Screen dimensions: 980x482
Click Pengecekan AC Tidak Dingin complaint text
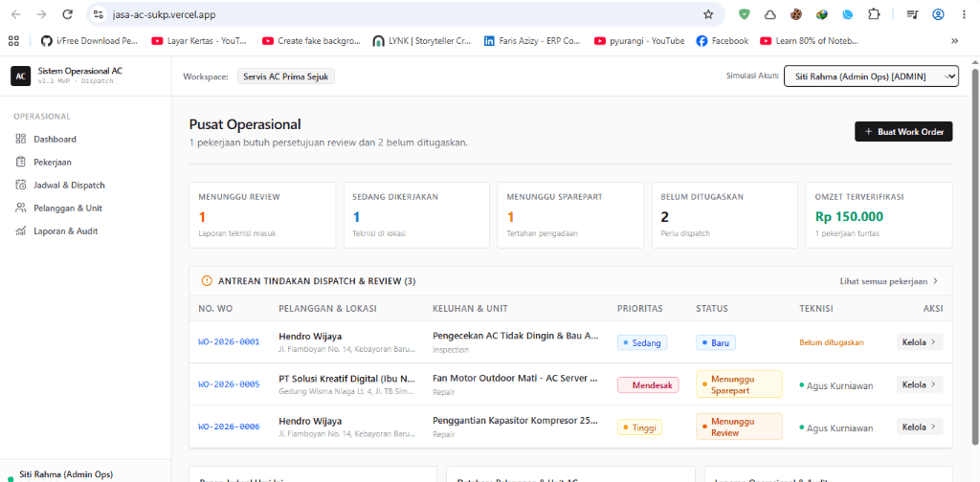(515, 336)
